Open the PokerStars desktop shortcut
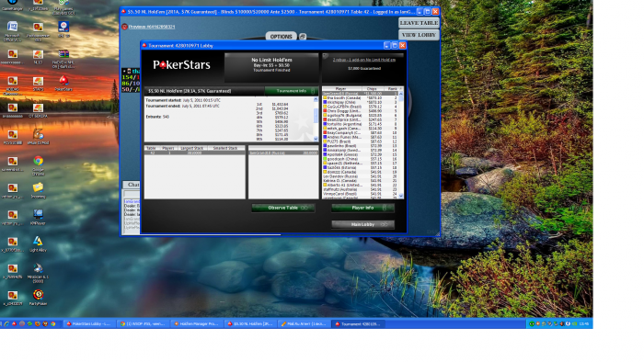The width and height of the screenshot is (644, 362). point(63,83)
